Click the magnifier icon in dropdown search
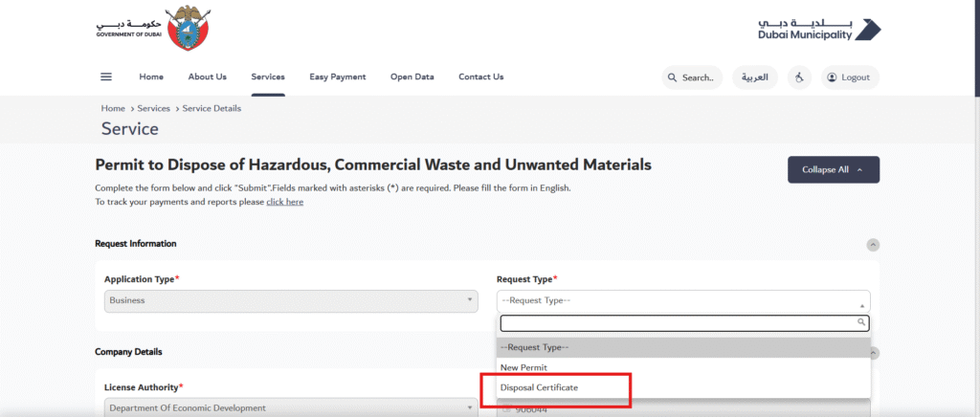Screen dimensions: 980x417 point(860,323)
